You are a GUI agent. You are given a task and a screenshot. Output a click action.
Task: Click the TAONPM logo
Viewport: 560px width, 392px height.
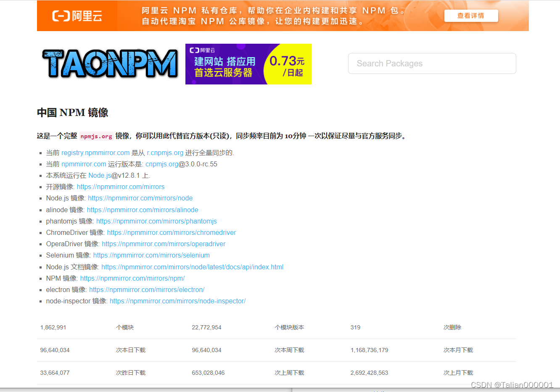point(110,64)
